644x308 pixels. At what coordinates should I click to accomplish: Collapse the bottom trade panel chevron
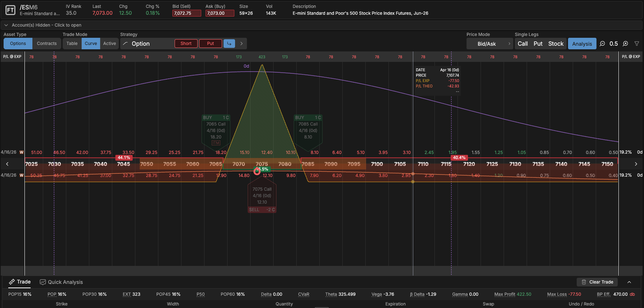(x=629, y=282)
